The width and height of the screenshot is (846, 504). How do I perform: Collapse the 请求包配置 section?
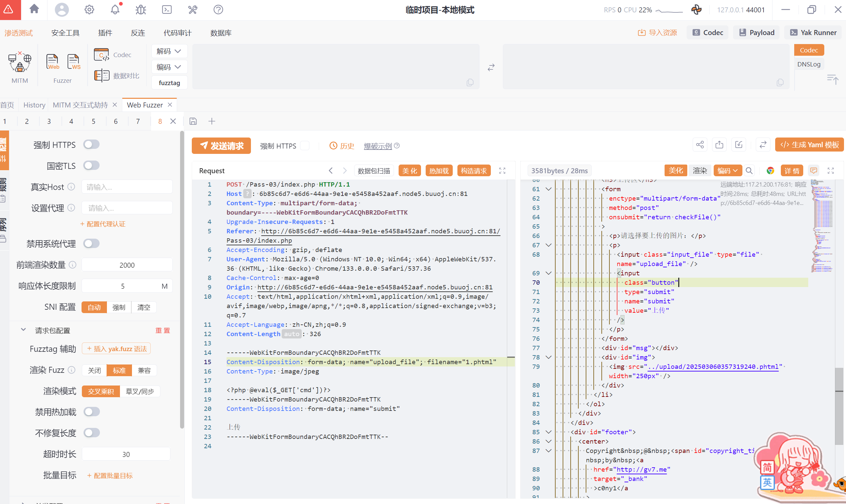tap(23, 330)
